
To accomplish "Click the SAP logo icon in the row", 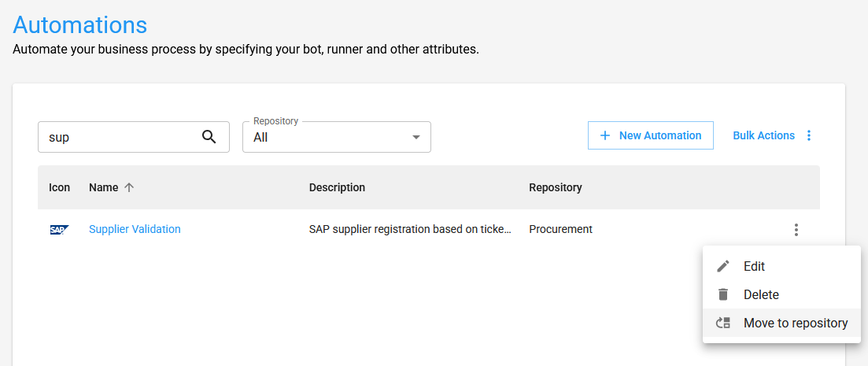I will click(x=59, y=230).
